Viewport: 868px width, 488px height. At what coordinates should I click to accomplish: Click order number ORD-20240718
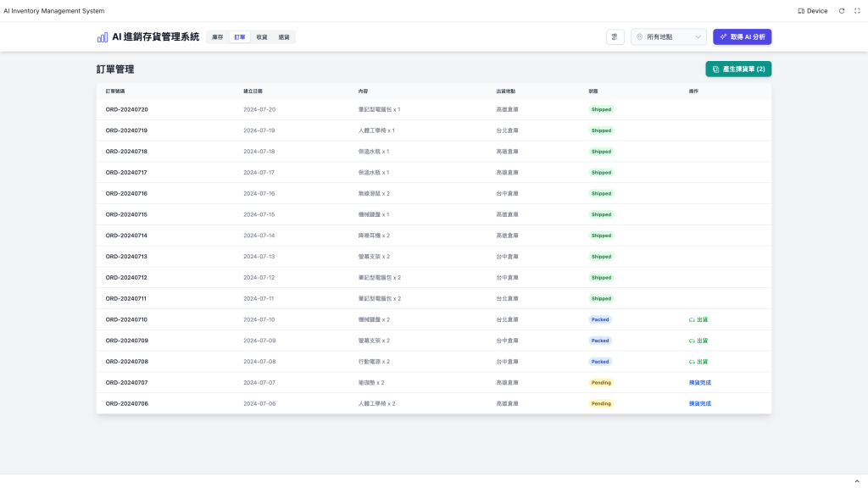pos(127,152)
